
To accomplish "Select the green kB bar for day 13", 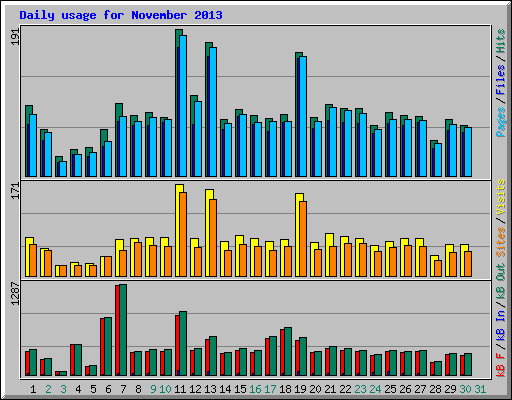I will pyautogui.click(x=213, y=356).
